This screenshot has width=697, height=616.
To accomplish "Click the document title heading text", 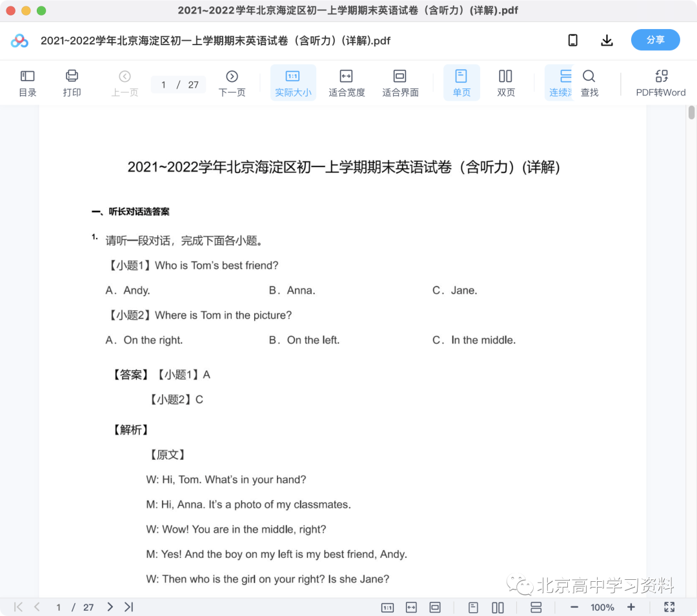I will pos(343,168).
